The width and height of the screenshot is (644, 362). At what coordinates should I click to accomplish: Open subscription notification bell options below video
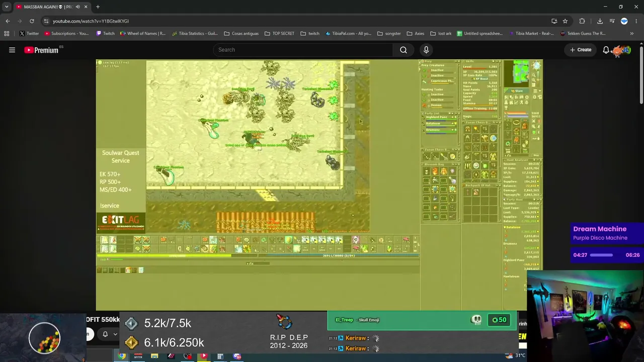click(110, 334)
